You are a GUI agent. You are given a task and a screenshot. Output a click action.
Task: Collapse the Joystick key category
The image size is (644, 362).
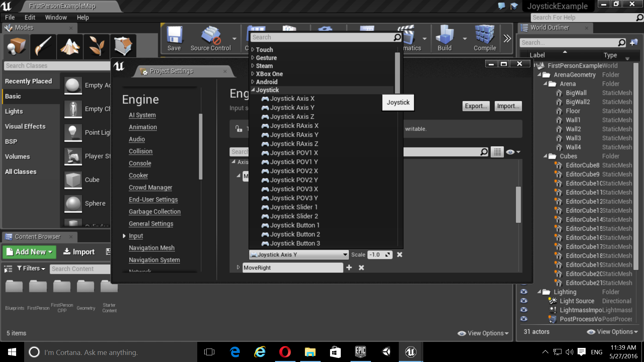(253, 90)
